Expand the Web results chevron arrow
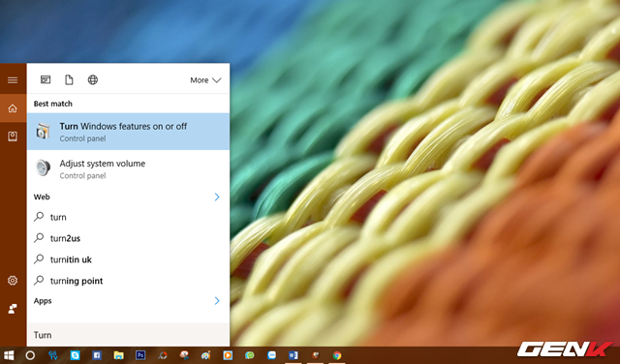Image resolution: width=620 pixels, height=364 pixels. [x=217, y=197]
